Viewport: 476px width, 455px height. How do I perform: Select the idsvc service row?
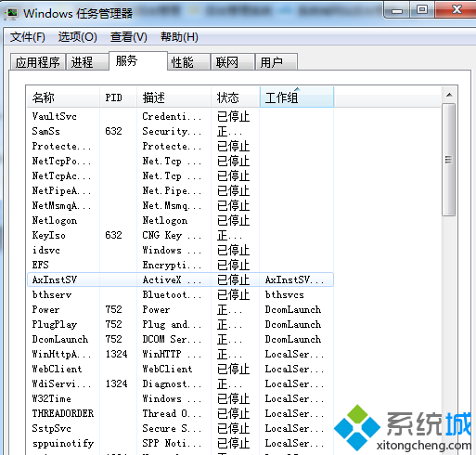pos(180,250)
